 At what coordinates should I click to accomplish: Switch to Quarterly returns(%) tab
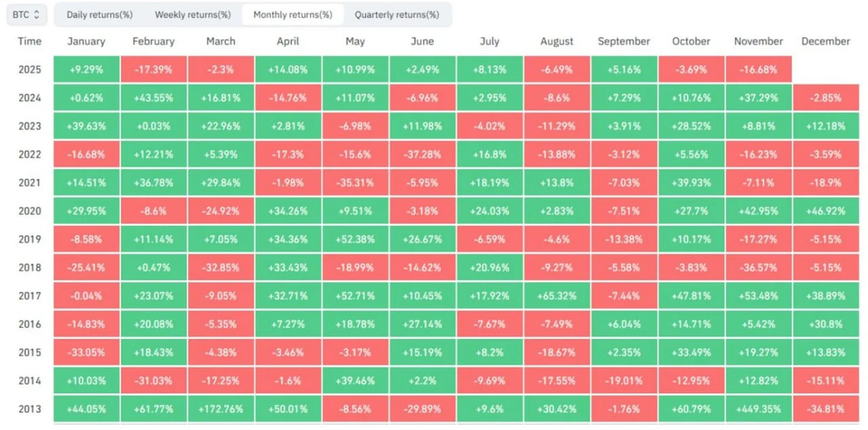(x=397, y=14)
